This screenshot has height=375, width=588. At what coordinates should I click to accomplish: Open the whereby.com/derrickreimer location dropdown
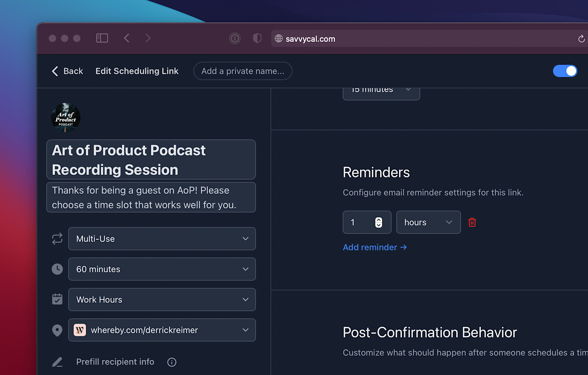162,330
